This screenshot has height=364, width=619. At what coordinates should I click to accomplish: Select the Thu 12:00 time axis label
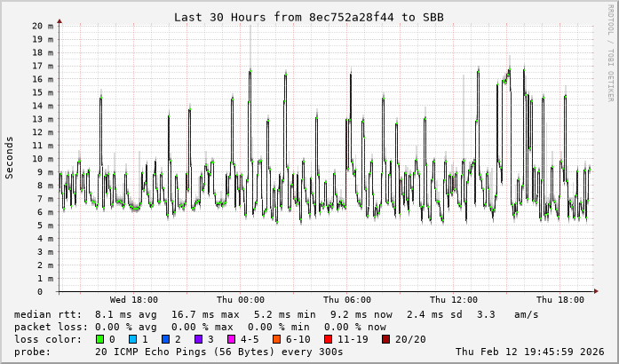pos(454,300)
